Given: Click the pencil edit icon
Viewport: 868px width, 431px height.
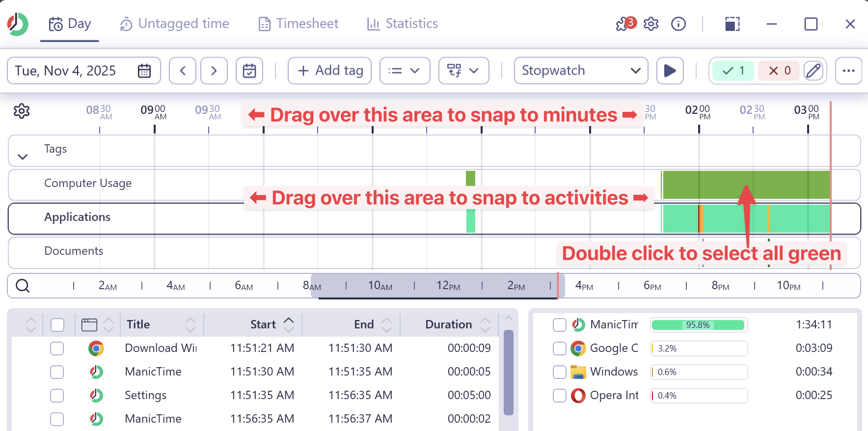Looking at the screenshot, I should [814, 71].
